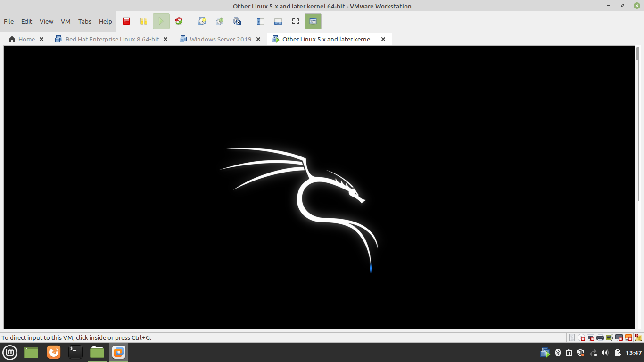Open the Edit menu
The image size is (644, 362).
[x=27, y=21]
